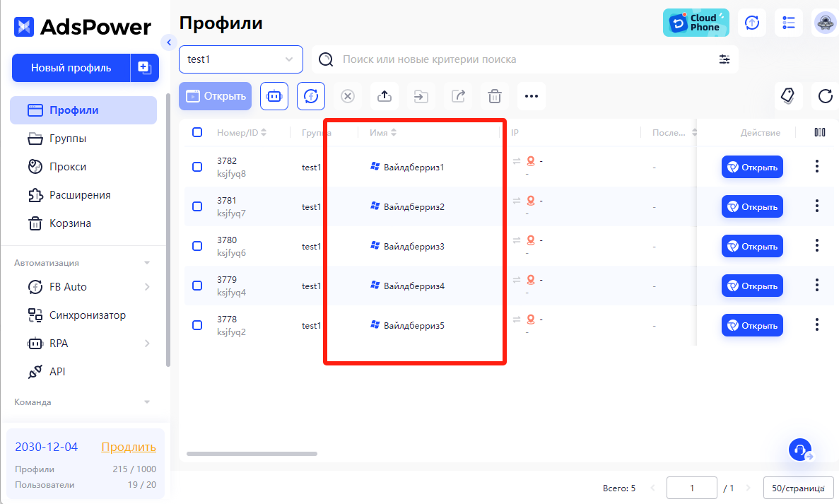Open more options for profile 3781
The height and width of the screenshot is (504, 839).
(x=816, y=206)
